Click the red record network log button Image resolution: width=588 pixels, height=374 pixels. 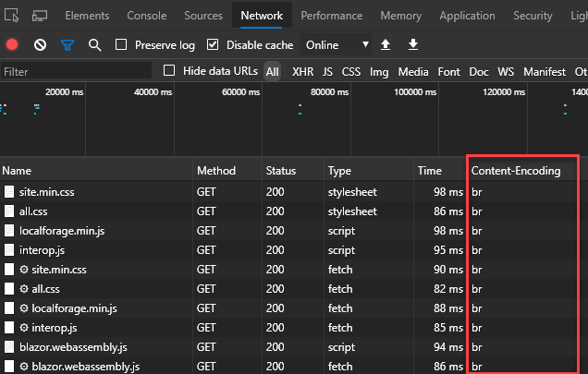12,45
